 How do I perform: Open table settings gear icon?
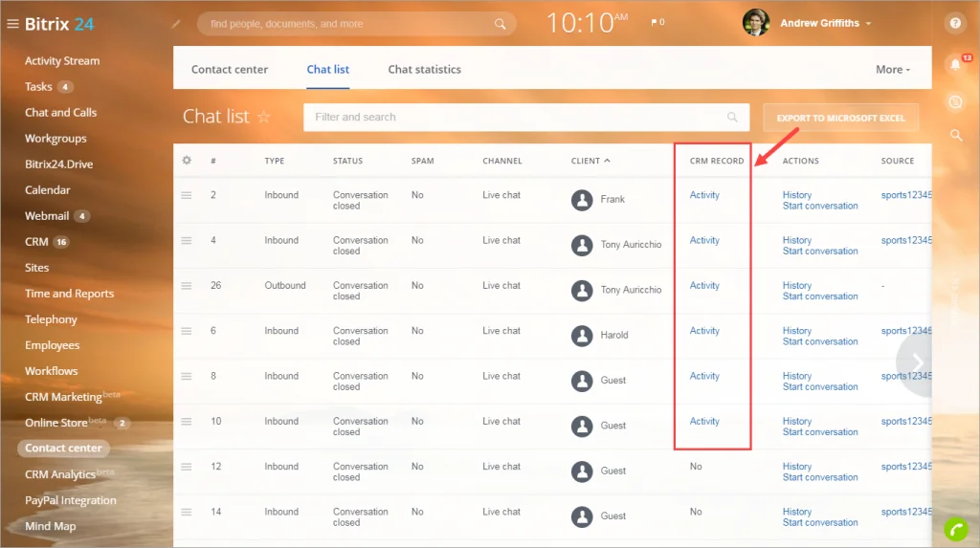[187, 160]
